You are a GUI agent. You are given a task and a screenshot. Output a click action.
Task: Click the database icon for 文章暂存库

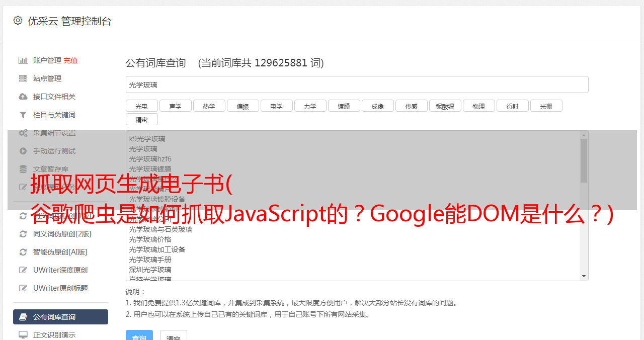23,169
